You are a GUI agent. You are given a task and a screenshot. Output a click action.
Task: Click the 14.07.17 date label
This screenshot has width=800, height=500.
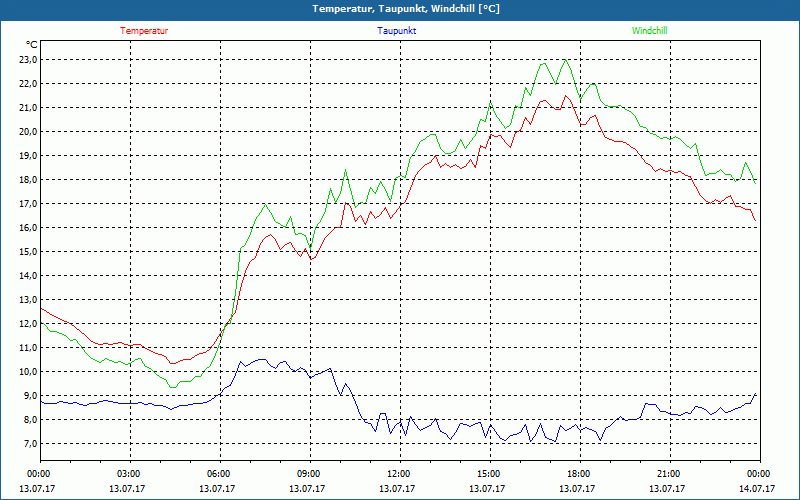pyautogui.click(x=757, y=488)
